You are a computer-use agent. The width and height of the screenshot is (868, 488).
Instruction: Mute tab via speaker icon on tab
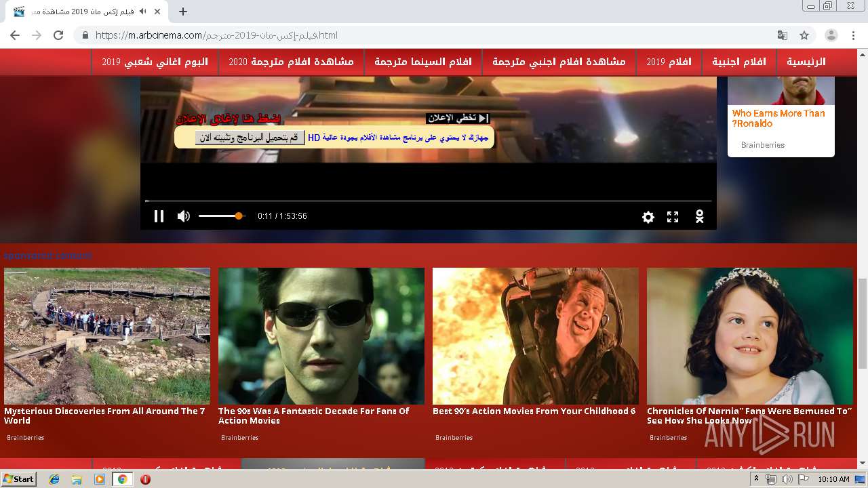142,12
